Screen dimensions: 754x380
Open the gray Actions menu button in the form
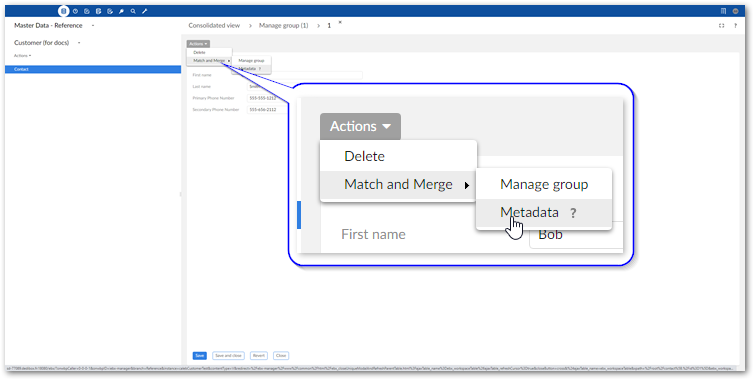coord(199,44)
